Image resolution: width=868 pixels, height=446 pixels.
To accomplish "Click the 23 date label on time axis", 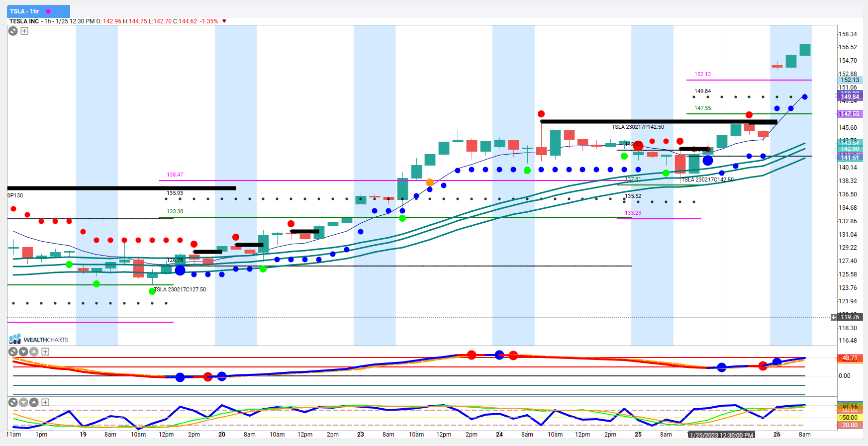I will pos(361,435).
